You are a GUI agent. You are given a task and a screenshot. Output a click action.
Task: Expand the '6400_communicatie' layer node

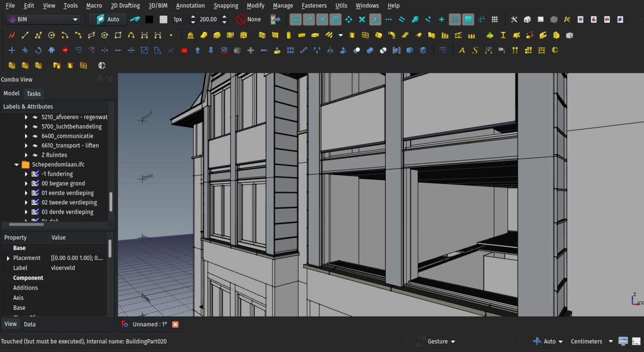[x=26, y=136]
